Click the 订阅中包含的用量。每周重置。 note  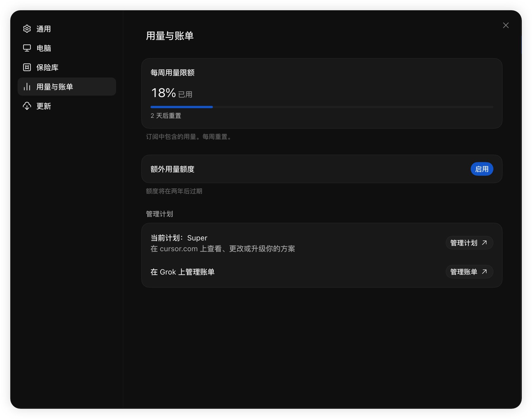tap(189, 137)
